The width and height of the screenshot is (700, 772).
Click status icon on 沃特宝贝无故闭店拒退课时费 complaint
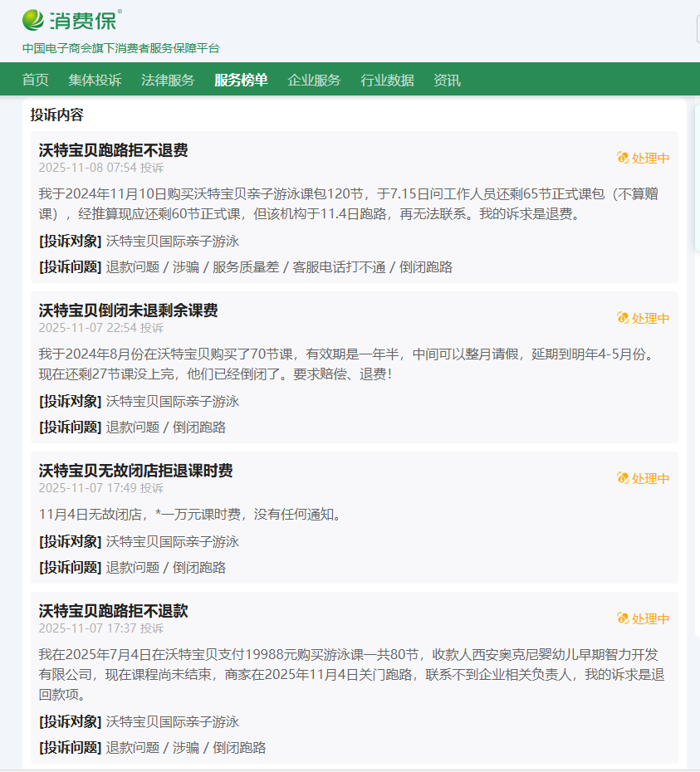point(623,478)
